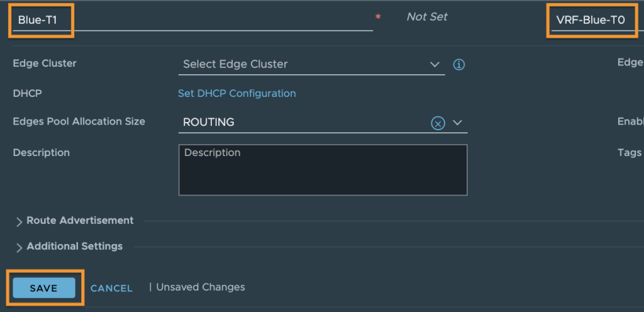Open the chevron arrow next to ROUTING
The height and width of the screenshot is (312, 644).
458,123
